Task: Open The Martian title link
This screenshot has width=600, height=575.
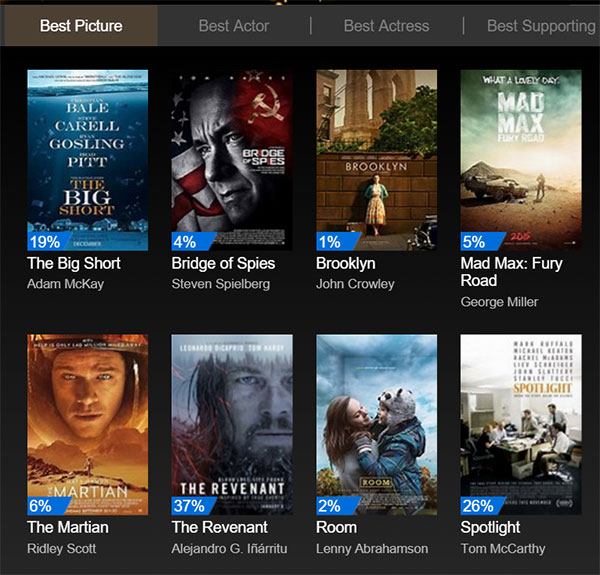Action: (x=68, y=527)
